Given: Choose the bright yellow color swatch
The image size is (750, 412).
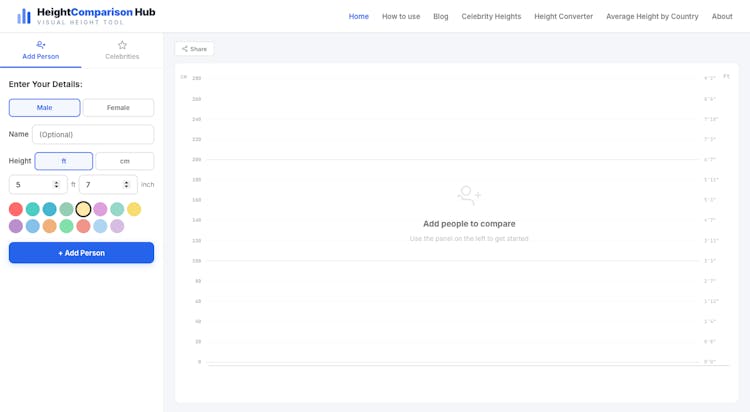Looking at the screenshot, I should [x=134, y=209].
